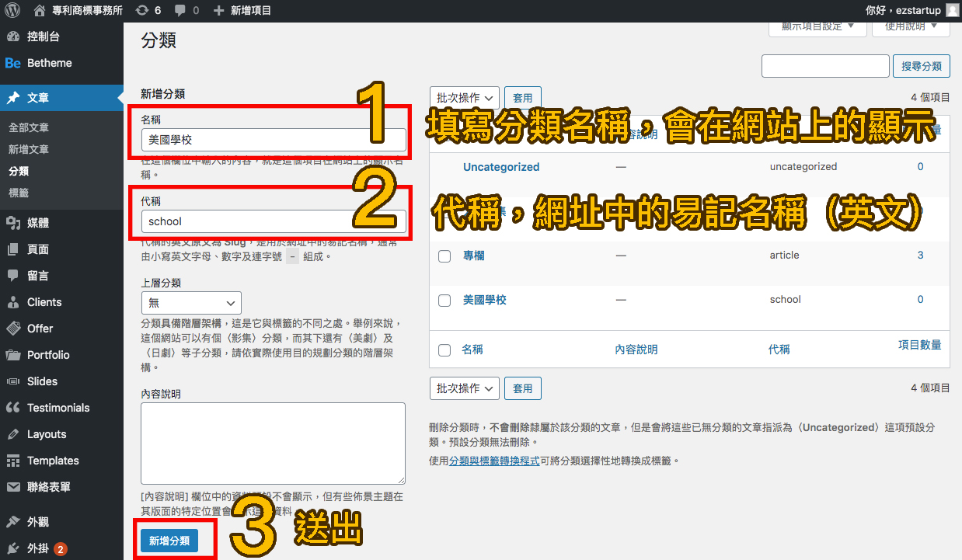This screenshot has width=962, height=560.
Task: Click the top 套用 apply button
Action: tap(523, 98)
